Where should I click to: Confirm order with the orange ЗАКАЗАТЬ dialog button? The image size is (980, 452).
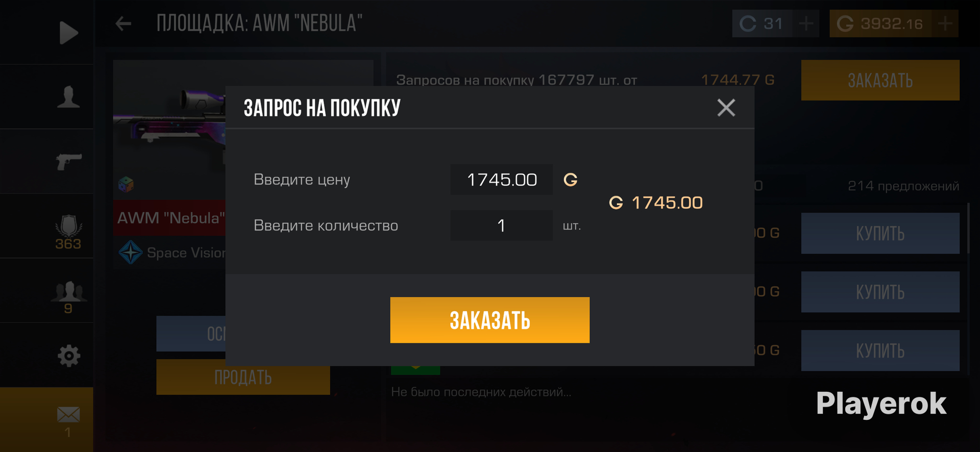(x=490, y=320)
